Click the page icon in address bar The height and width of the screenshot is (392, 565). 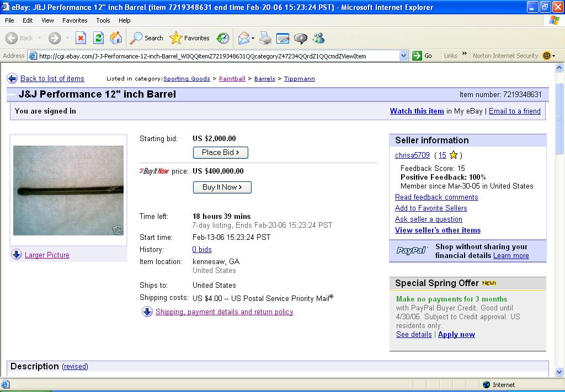pos(33,56)
